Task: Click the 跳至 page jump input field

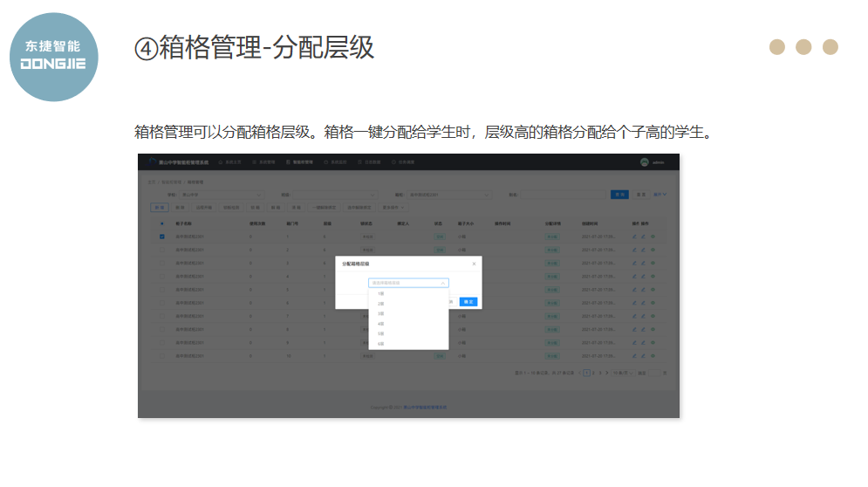Action: point(654,373)
